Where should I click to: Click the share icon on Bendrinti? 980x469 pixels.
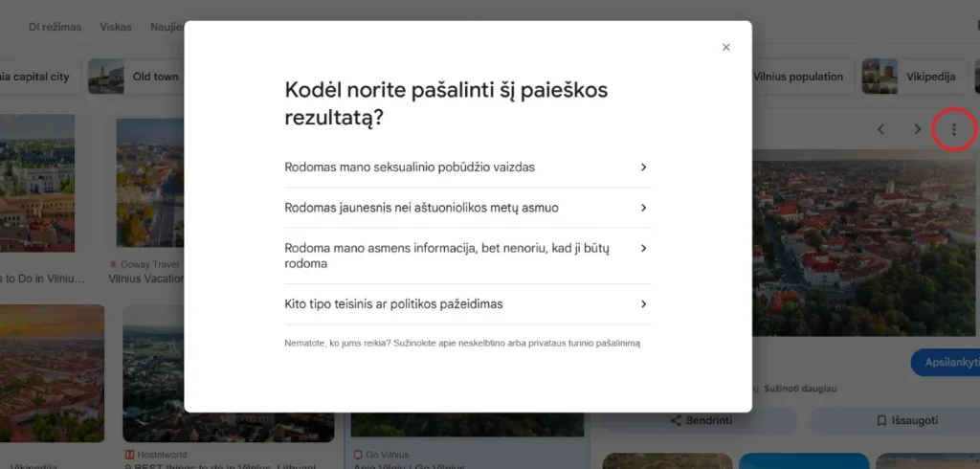pos(676,420)
